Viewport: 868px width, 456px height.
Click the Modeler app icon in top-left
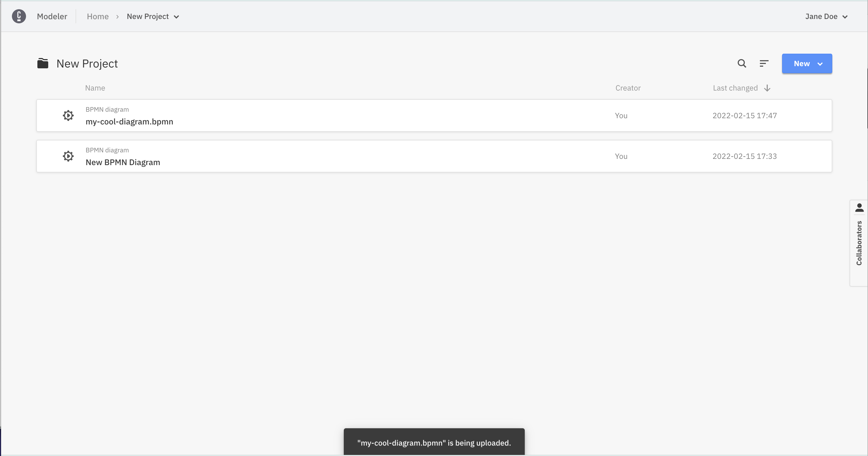click(19, 16)
